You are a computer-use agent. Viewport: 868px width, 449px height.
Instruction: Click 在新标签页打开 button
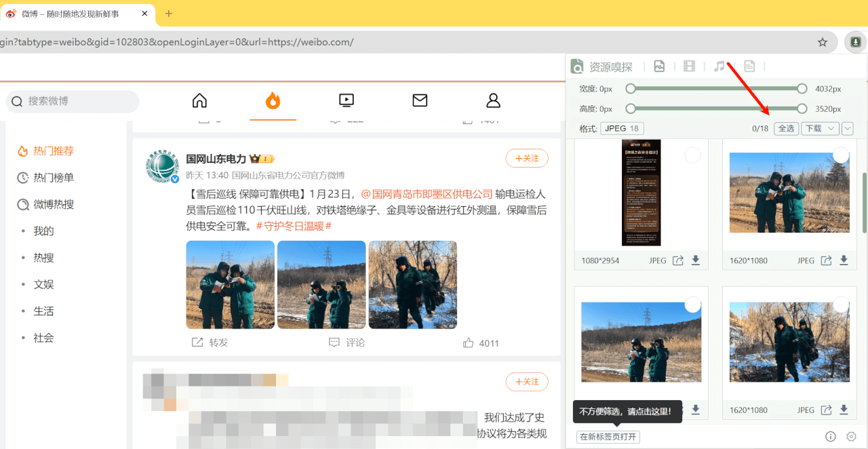click(608, 437)
